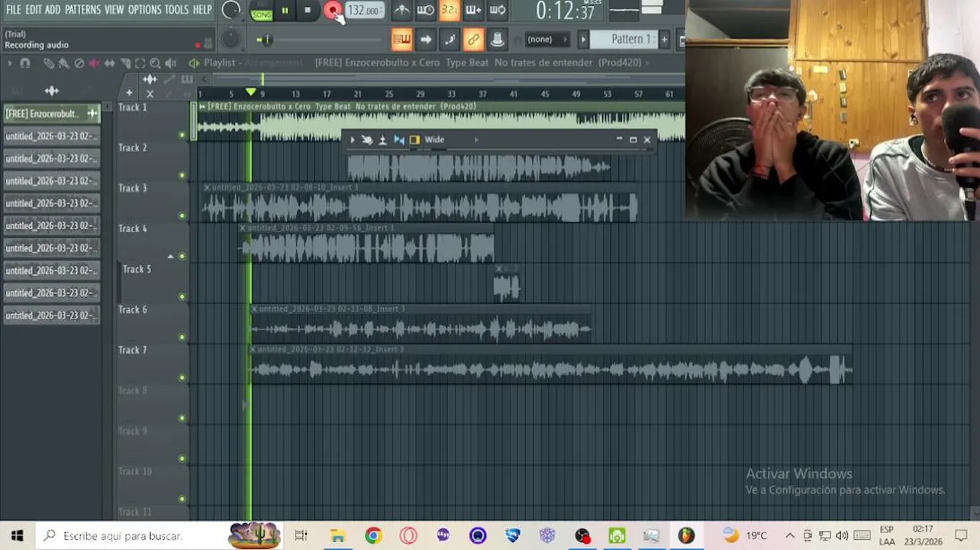
Task: Select the playlist Slice tool
Action: (125, 63)
